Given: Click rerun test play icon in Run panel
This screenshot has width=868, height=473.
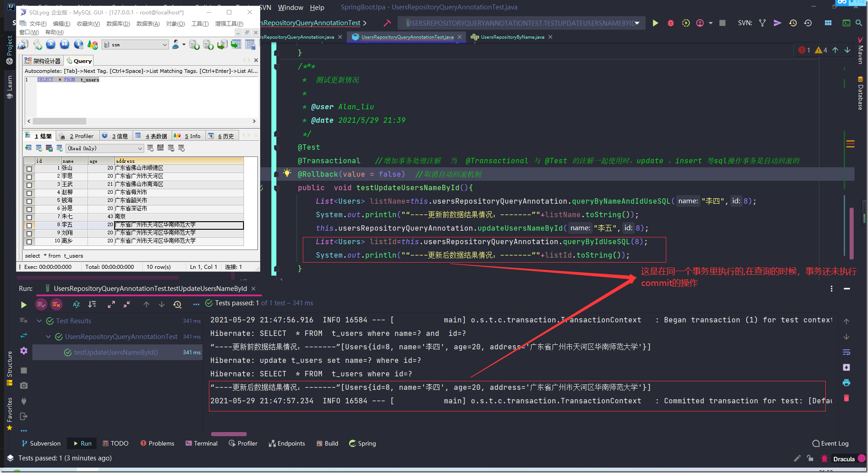Looking at the screenshot, I should tap(23, 305).
